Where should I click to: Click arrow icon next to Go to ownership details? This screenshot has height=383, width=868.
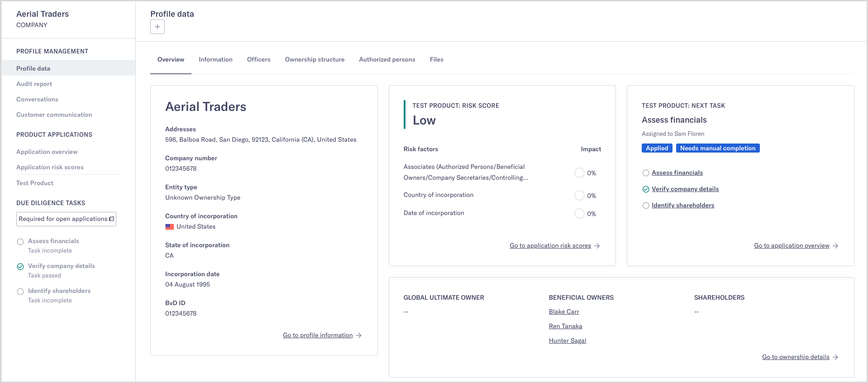tap(836, 357)
